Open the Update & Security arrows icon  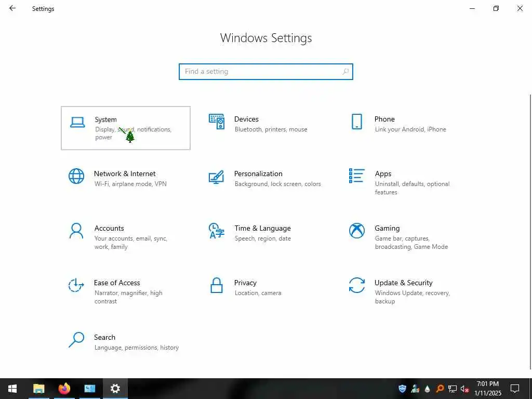356,285
